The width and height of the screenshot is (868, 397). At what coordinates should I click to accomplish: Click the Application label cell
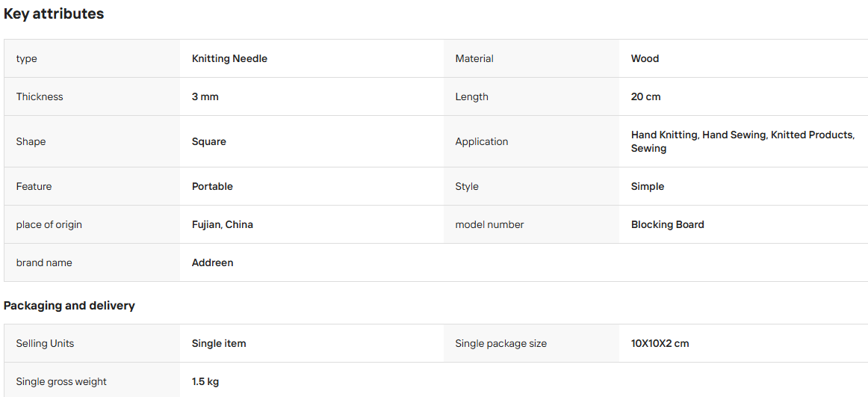pyautogui.click(x=531, y=141)
